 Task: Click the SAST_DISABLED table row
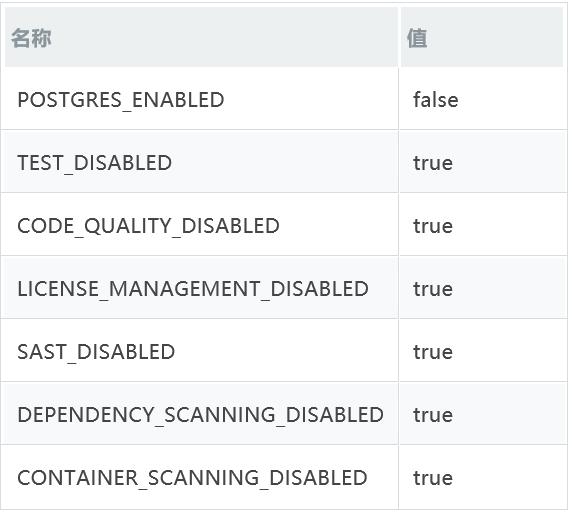click(284, 351)
